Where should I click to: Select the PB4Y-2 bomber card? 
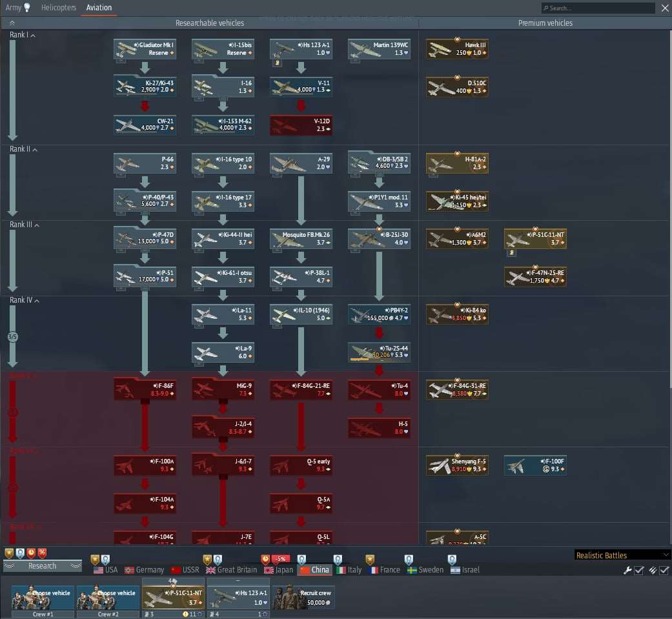379,314
